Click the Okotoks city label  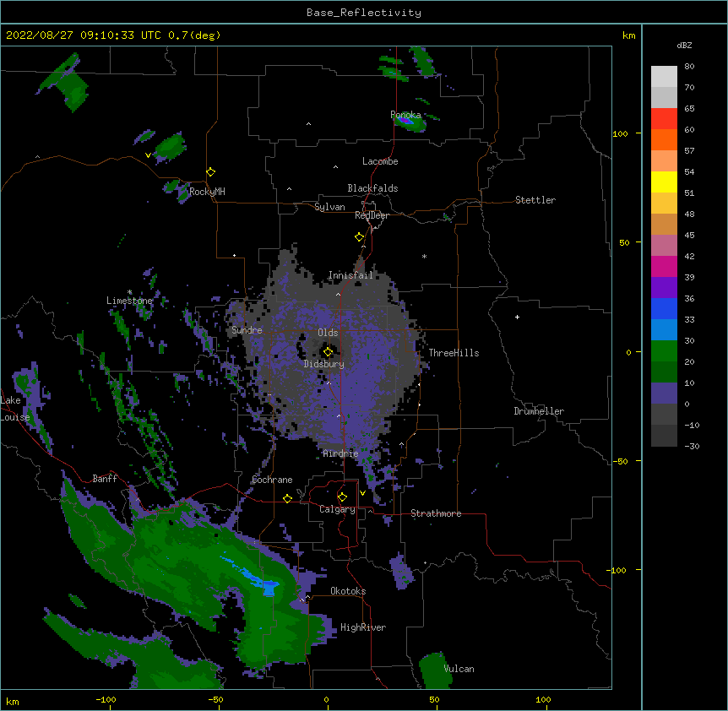tap(348, 591)
